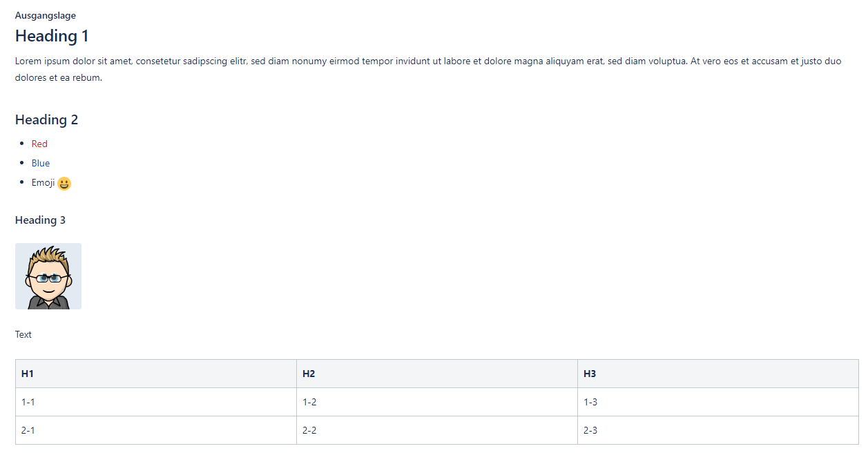This screenshot has width=868, height=453.
Task: Click the cartoon avatar image
Action: point(48,276)
